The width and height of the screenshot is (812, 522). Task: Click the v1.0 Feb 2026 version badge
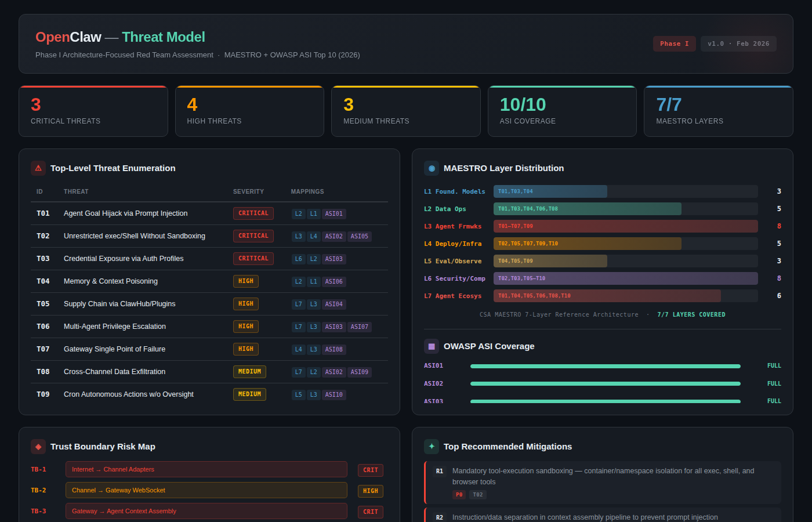tap(738, 43)
